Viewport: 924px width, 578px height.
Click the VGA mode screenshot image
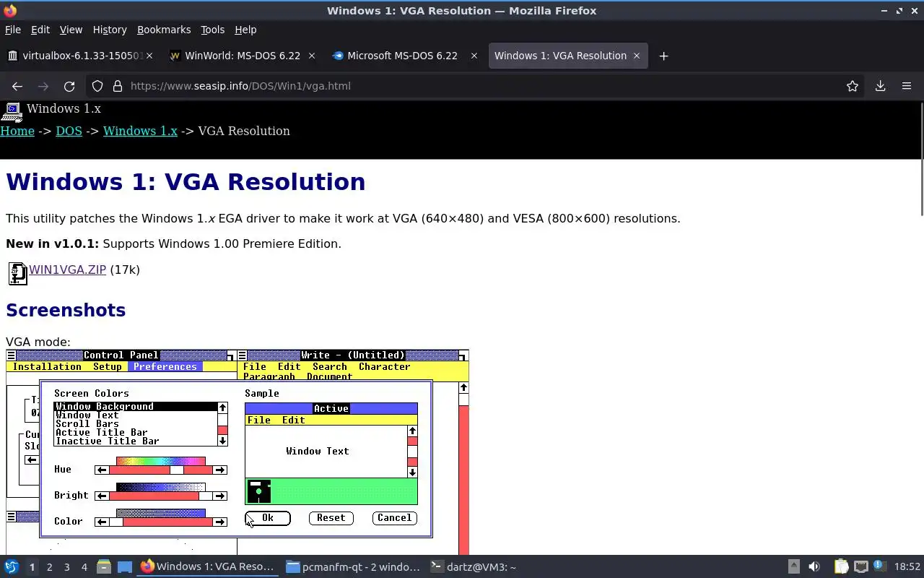pos(237,452)
